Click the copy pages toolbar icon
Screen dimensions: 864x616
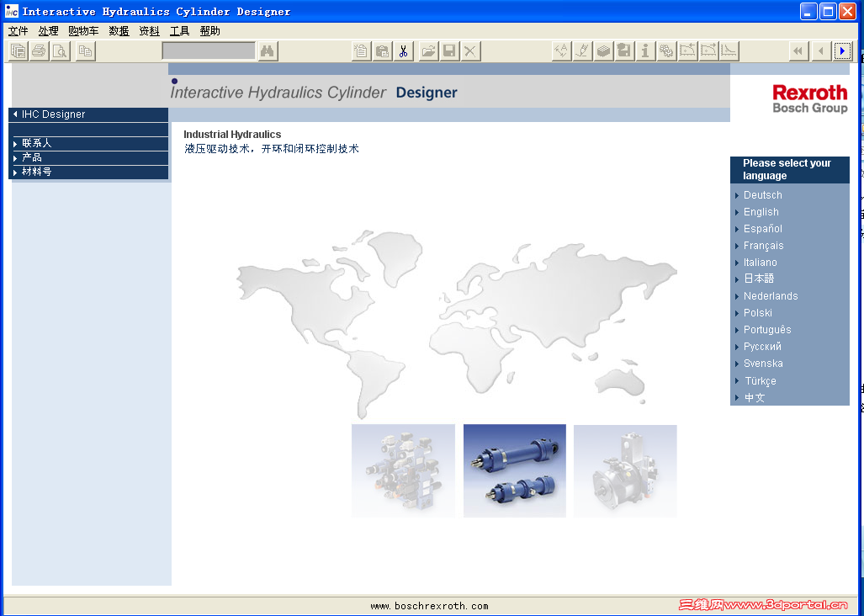(x=86, y=51)
